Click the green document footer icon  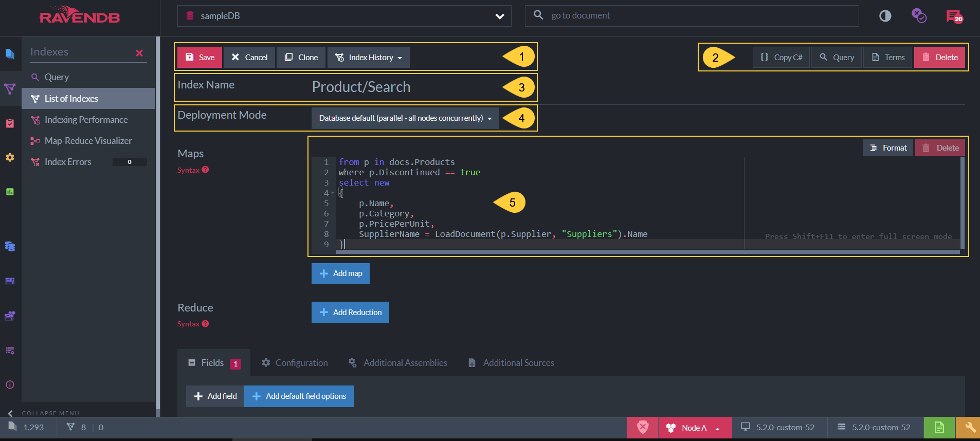pos(939,428)
